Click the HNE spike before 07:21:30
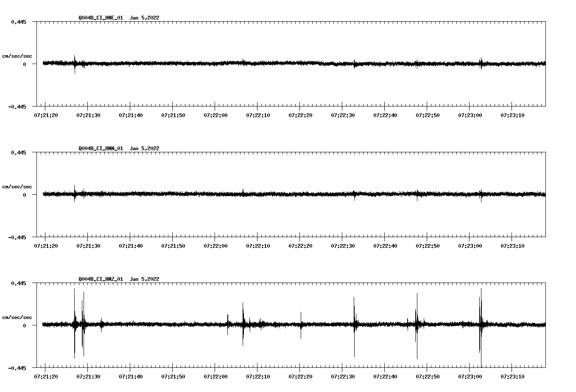Viewport: 576px width, 392px height. pyautogui.click(x=75, y=64)
